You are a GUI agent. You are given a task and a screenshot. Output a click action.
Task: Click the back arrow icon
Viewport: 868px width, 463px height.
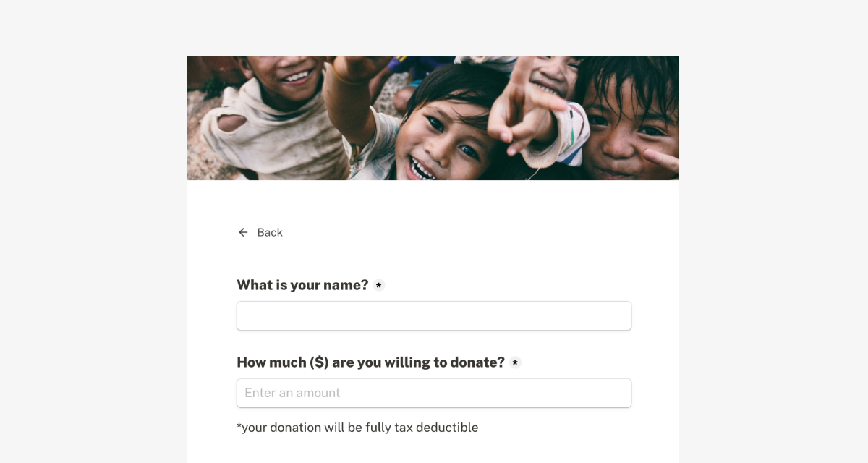pyautogui.click(x=243, y=232)
